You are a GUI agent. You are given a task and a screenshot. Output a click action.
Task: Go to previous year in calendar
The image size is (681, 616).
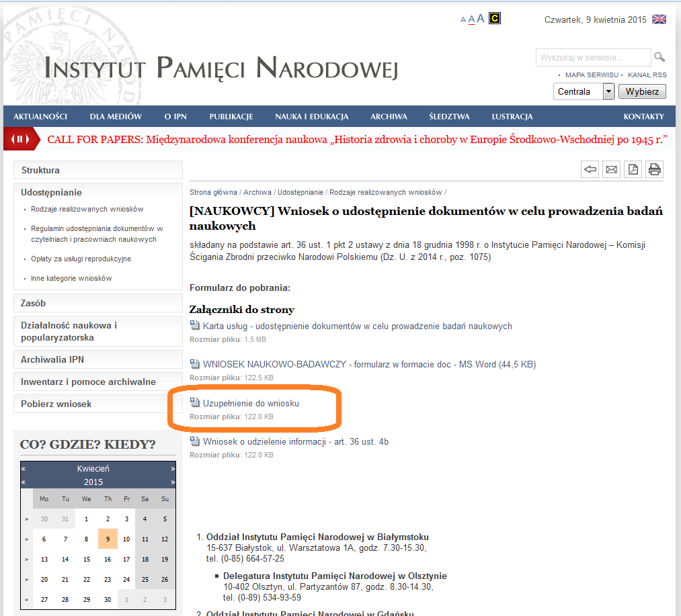tap(24, 482)
